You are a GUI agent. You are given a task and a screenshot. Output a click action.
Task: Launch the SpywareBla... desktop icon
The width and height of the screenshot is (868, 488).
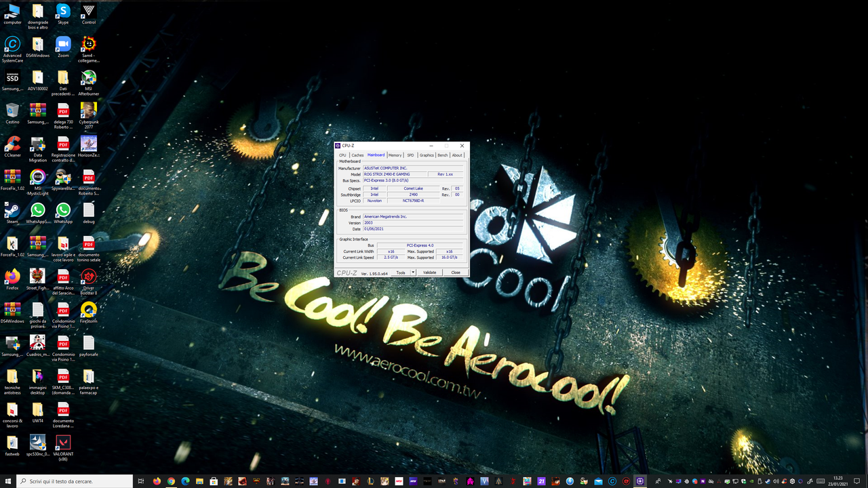(x=63, y=180)
